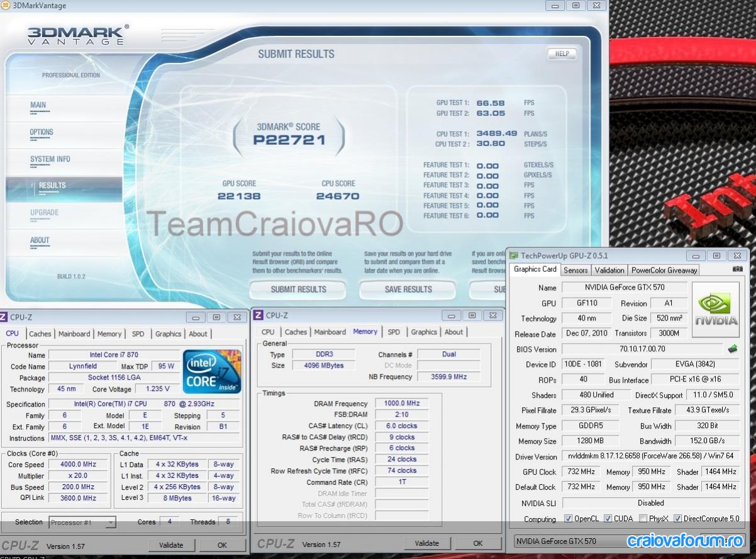Click the processor name Intel Core i7 870
Viewport: 756px width, 559px height.
(114, 355)
